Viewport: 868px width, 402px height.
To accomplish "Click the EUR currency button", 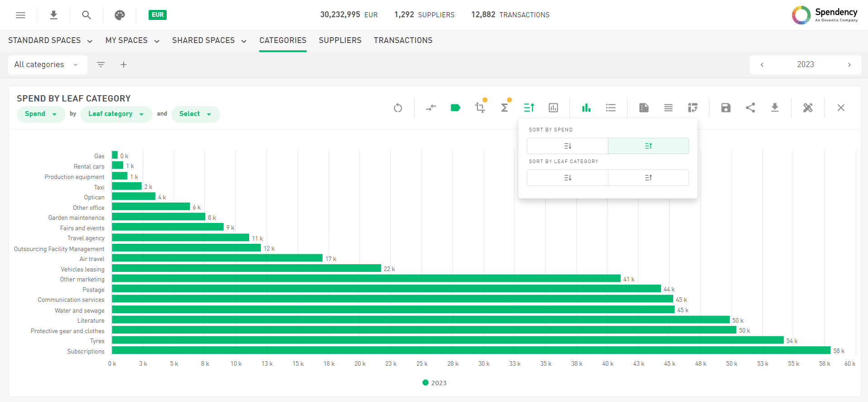I will point(158,15).
